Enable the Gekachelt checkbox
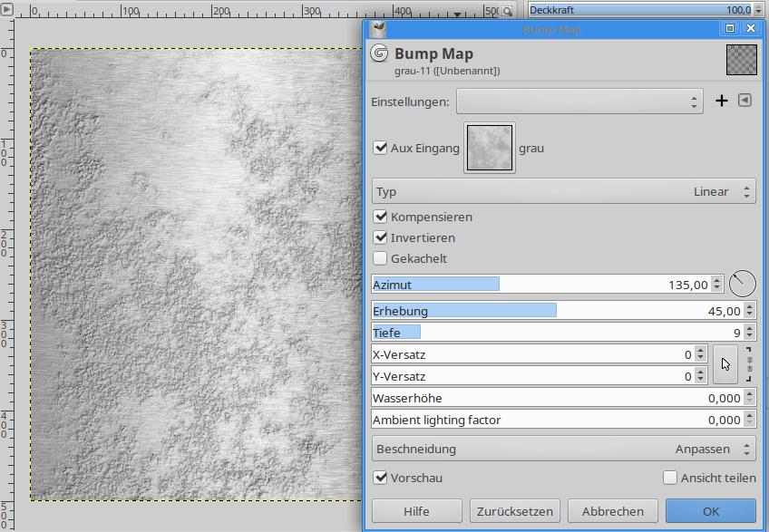Viewport: 769px width, 532px height. (x=381, y=258)
